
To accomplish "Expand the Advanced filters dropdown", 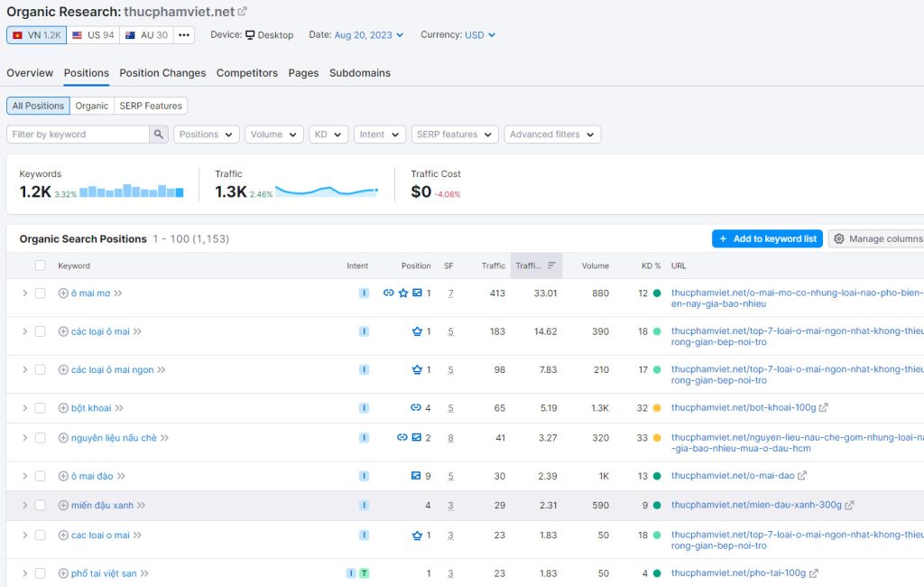I will point(552,135).
